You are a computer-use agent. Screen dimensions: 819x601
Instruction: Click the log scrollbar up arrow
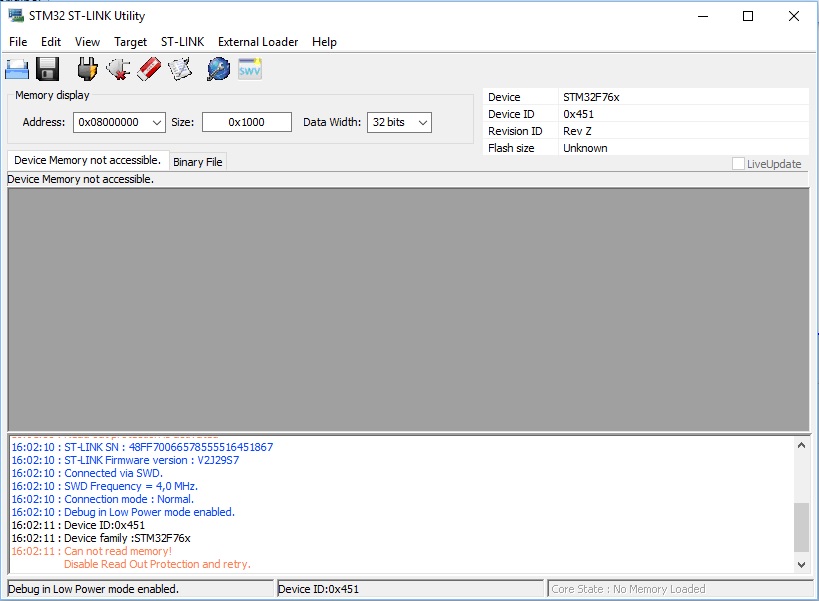pos(801,445)
